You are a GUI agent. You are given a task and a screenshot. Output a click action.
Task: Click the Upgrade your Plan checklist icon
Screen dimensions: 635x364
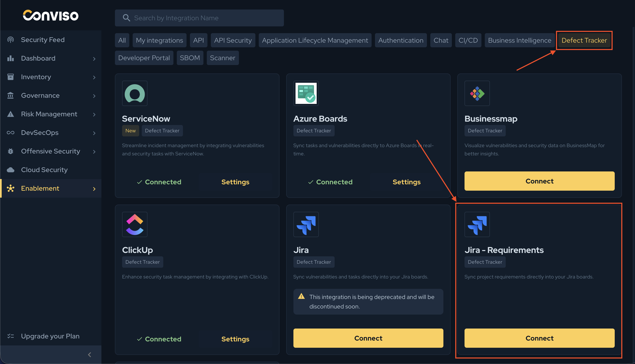pyautogui.click(x=11, y=336)
